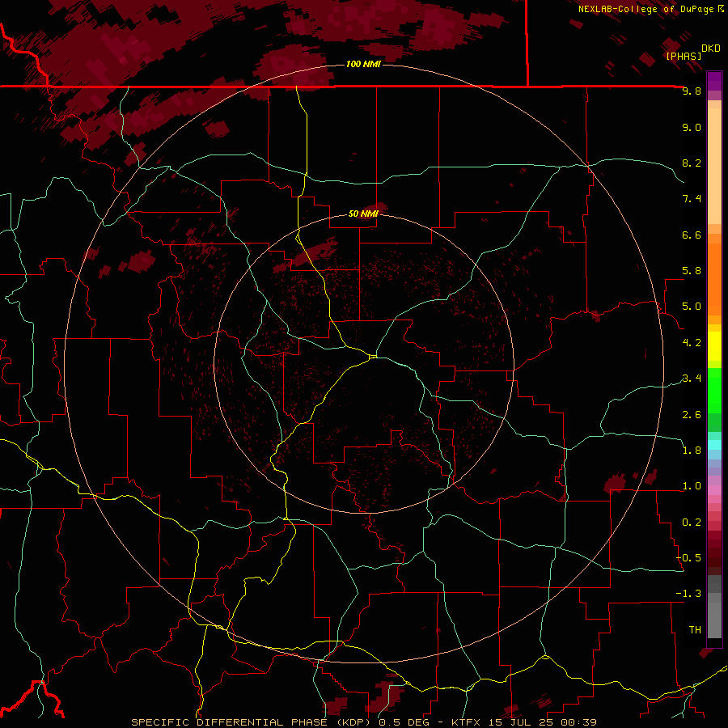Click the 100 NMI range ring label
Viewport: 728px width, 728px height.
click(x=363, y=64)
